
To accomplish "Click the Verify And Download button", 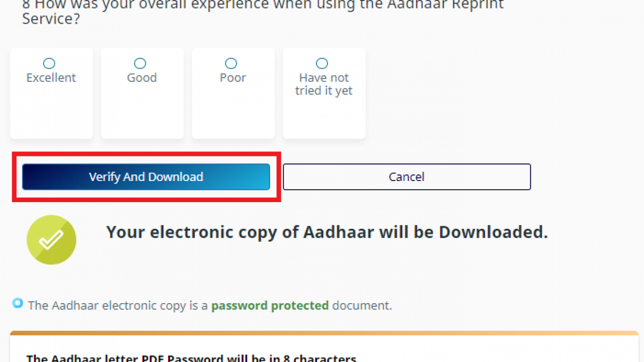I will click(146, 177).
